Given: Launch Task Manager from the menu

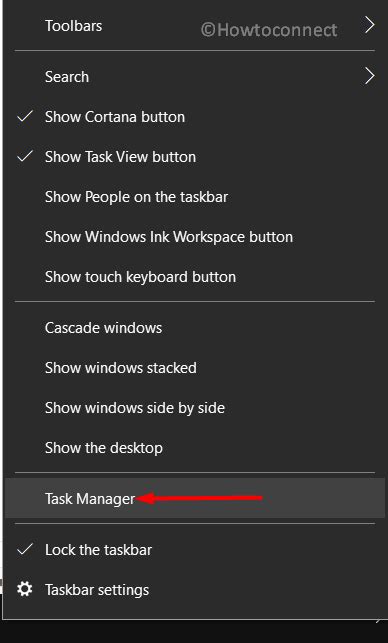Looking at the screenshot, I should click(x=194, y=498).
